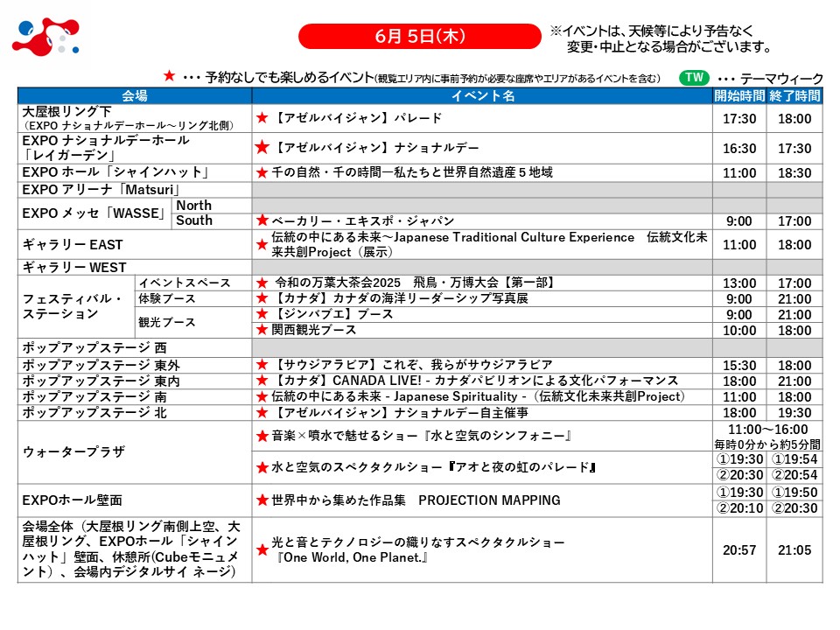
Task: Click the star beside 水と空気のシンフォニー show
Action: pyautogui.click(x=262, y=436)
